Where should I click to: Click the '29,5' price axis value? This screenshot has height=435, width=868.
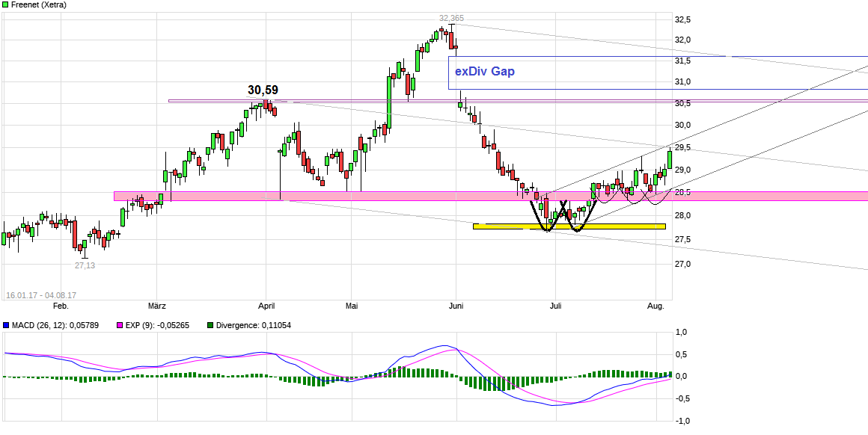(x=682, y=147)
